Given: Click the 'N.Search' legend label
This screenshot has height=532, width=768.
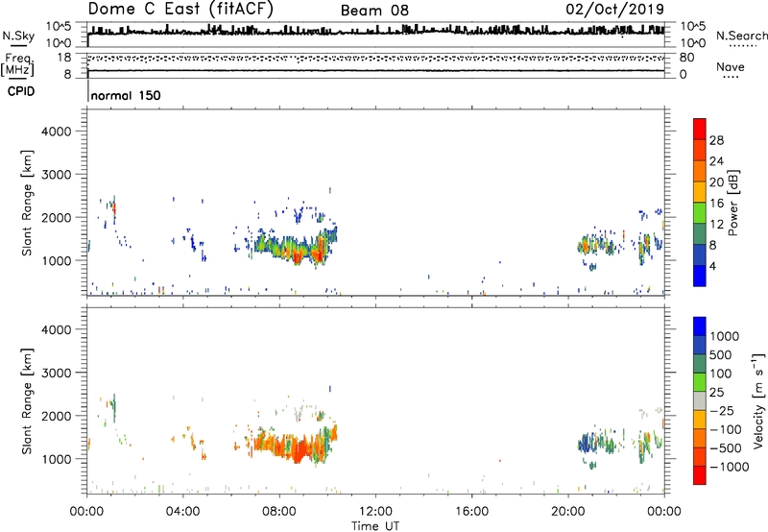Looking at the screenshot, I should 741,36.
